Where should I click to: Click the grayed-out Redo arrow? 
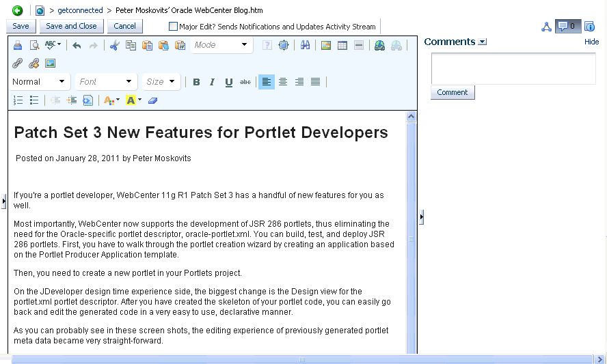[x=93, y=46]
